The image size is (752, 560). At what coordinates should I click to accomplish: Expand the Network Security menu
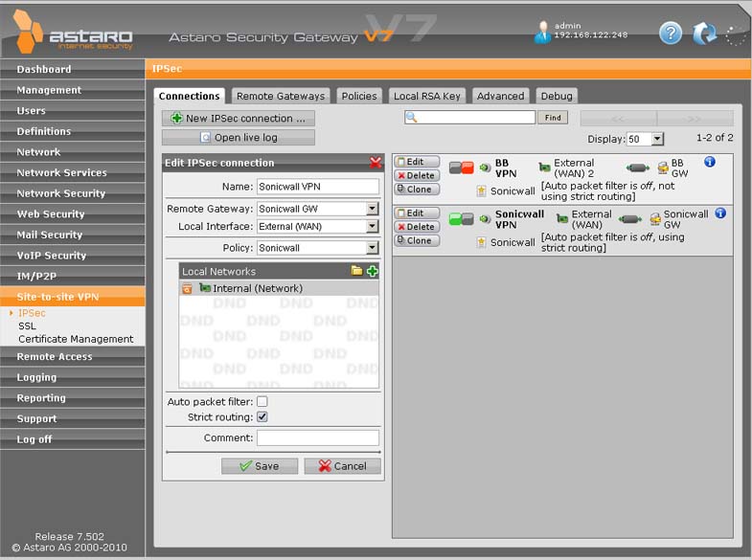tap(73, 193)
